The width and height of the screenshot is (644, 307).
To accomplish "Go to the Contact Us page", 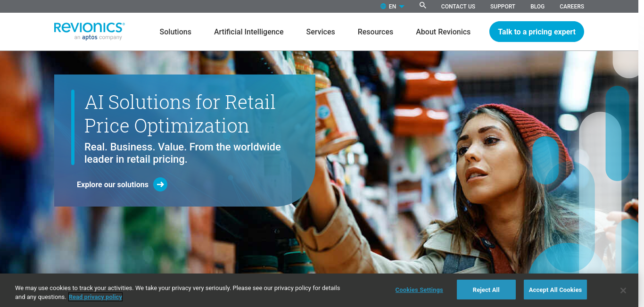I will point(458,7).
